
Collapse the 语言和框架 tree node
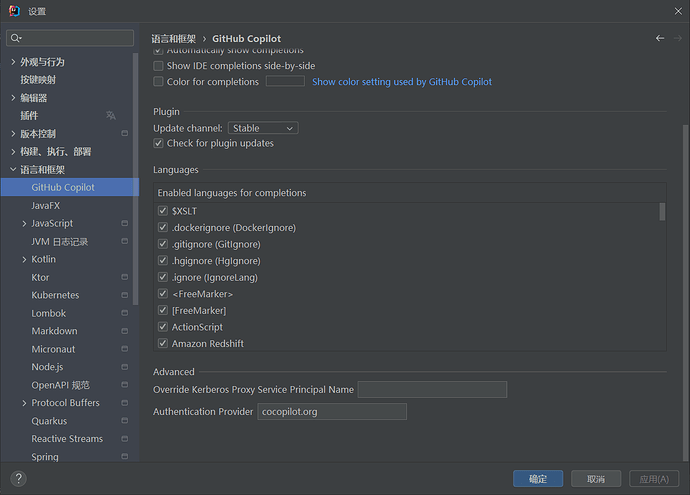13,169
